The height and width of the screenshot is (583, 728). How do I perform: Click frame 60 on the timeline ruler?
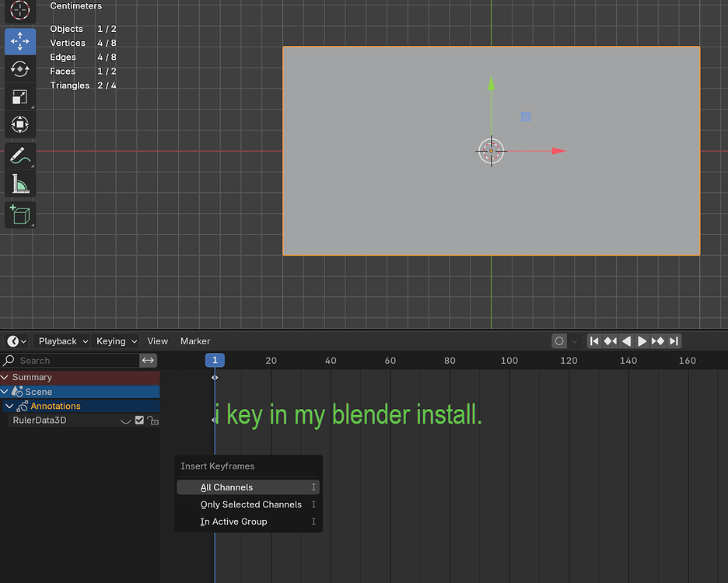(390, 361)
